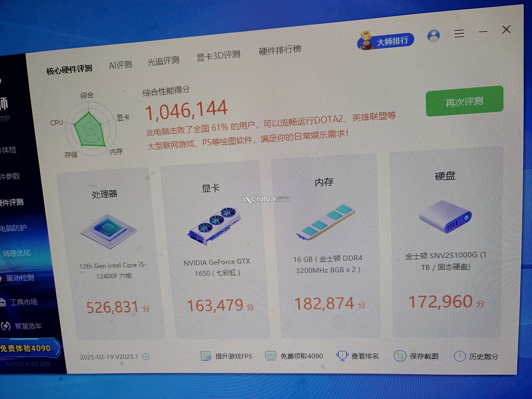This screenshot has width=532, height=399.
Task: Click the help question mark icon beside version
Action: click(146, 356)
